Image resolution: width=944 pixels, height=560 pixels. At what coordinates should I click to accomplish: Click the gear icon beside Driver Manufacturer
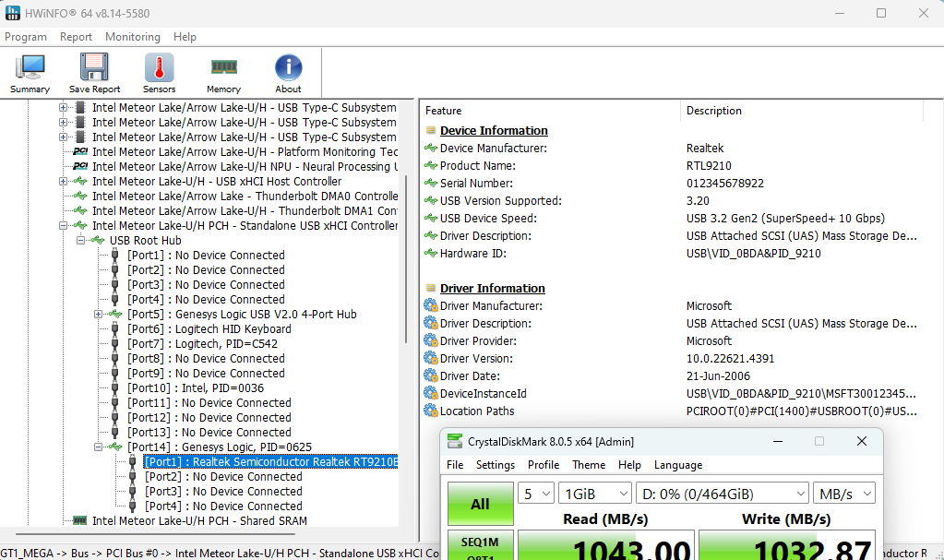[430, 305]
